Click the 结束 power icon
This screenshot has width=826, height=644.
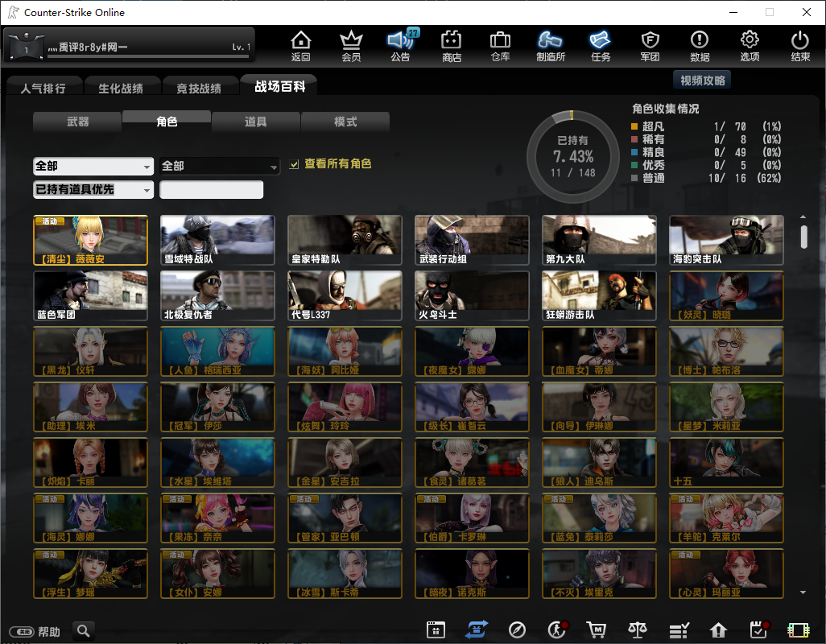pos(799,46)
